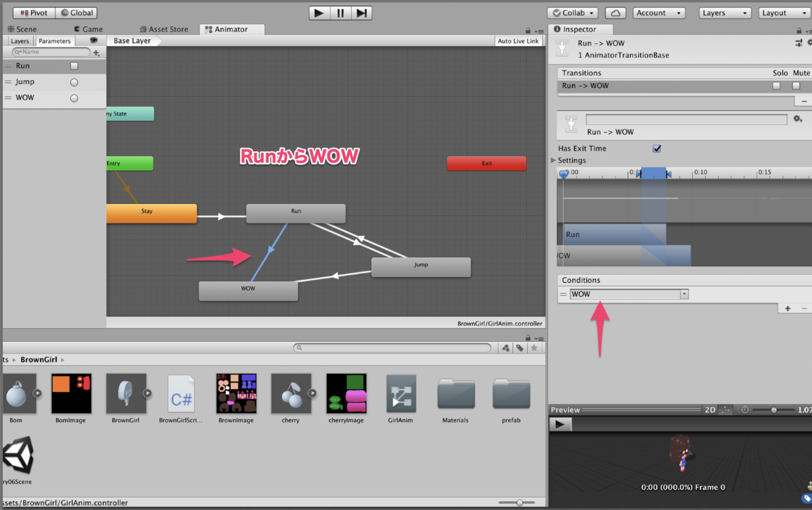Play the animation in Preview pane

[560, 424]
